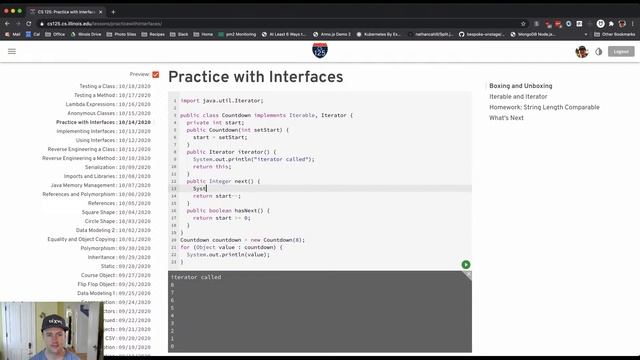This screenshot has height=360, width=640.
Task: Open the extensions puzzle icon
Action: coord(611,24)
